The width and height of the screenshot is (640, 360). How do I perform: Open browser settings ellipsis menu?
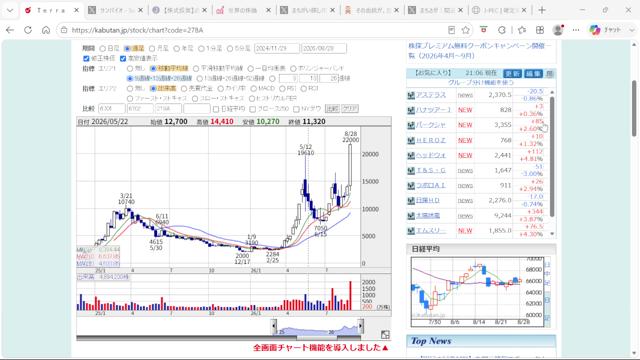pyautogui.click(x=576, y=30)
